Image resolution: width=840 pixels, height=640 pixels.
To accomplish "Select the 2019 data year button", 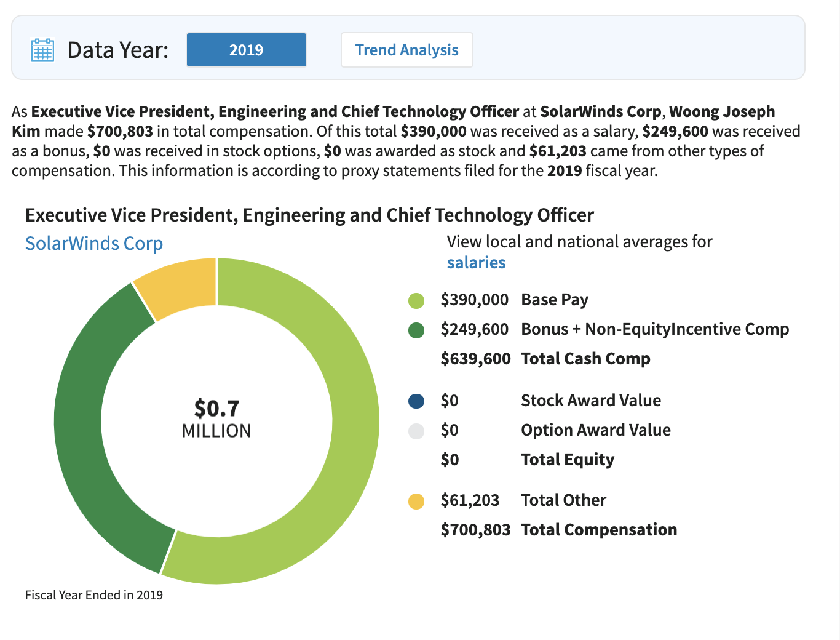I will pyautogui.click(x=247, y=50).
